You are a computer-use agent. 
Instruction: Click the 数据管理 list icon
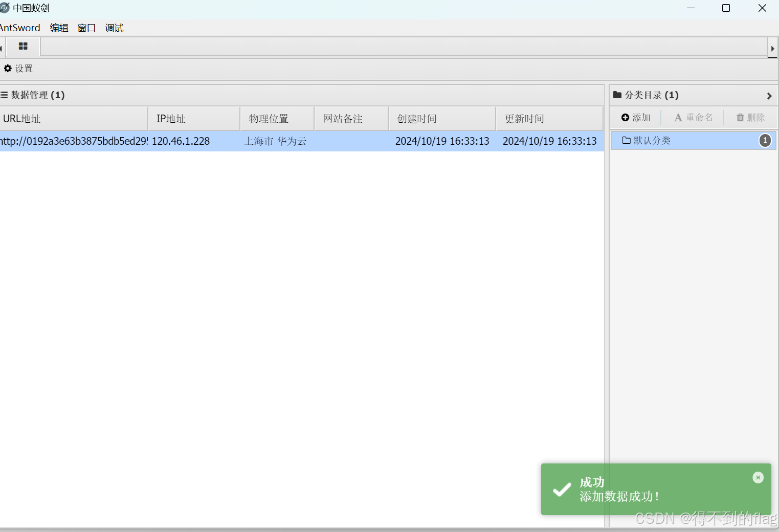coord(4,95)
